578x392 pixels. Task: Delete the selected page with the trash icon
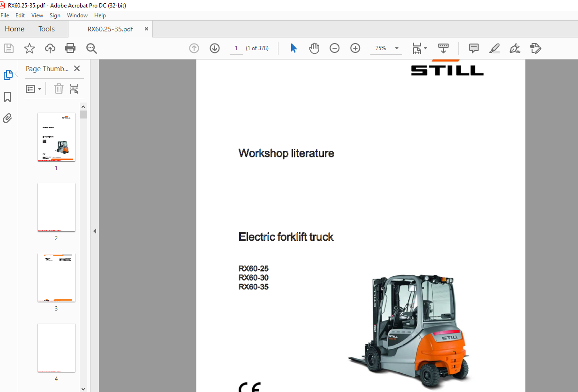point(59,89)
